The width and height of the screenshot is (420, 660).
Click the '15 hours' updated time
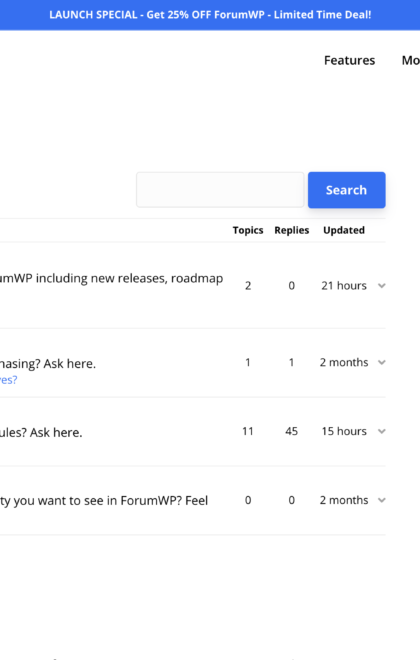[344, 431]
